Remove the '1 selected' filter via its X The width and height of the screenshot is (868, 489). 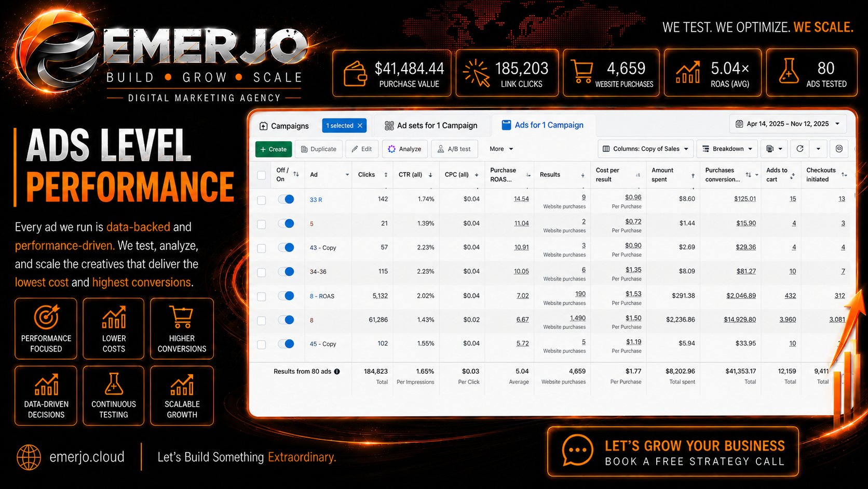[360, 126]
